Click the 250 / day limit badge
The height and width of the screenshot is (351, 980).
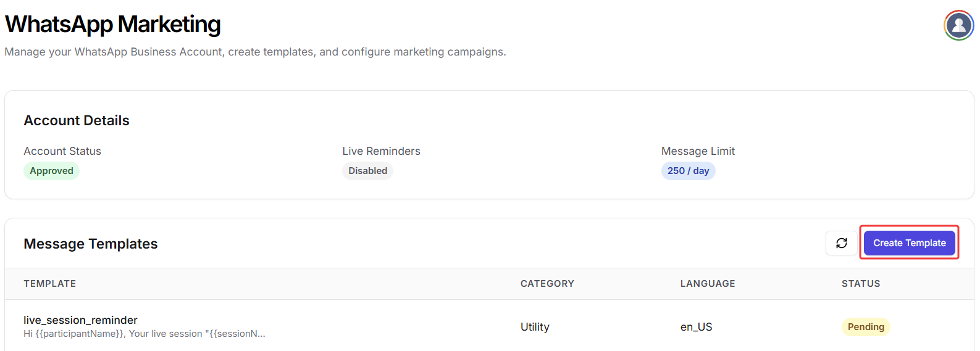click(688, 171)
